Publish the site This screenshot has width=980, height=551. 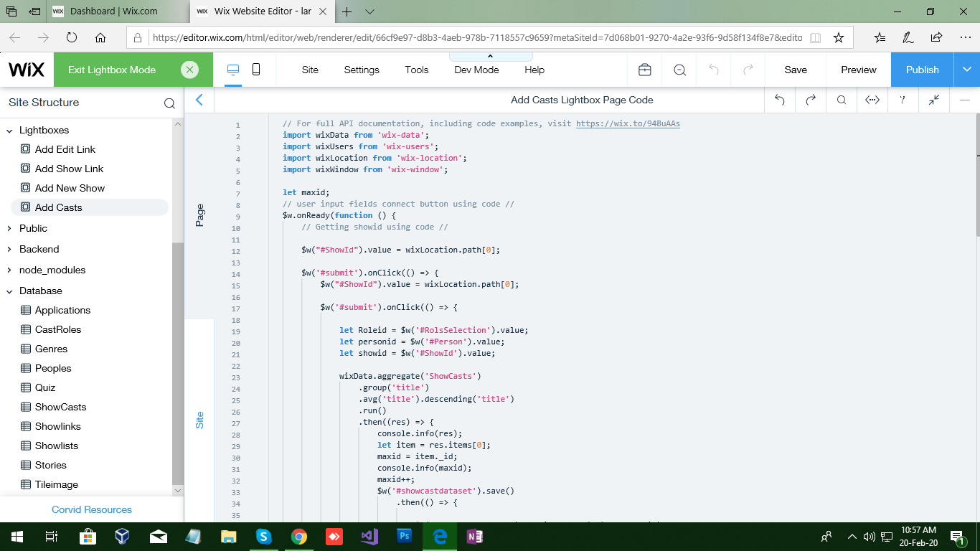tap(923, 70)
